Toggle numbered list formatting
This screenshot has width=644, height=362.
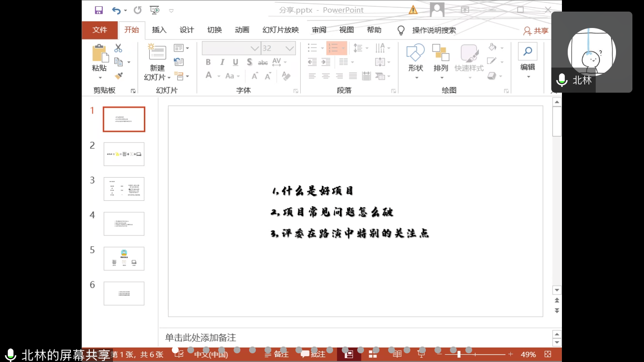(x=334, y=48)
